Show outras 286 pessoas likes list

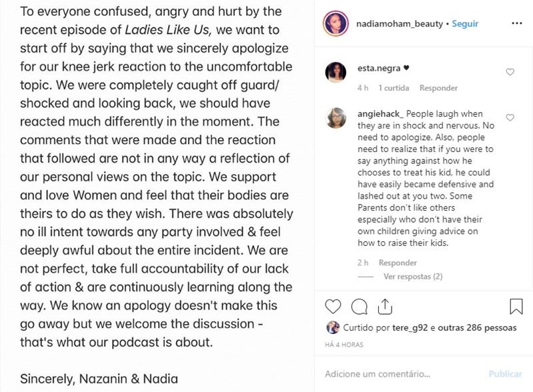click(477, 328)
